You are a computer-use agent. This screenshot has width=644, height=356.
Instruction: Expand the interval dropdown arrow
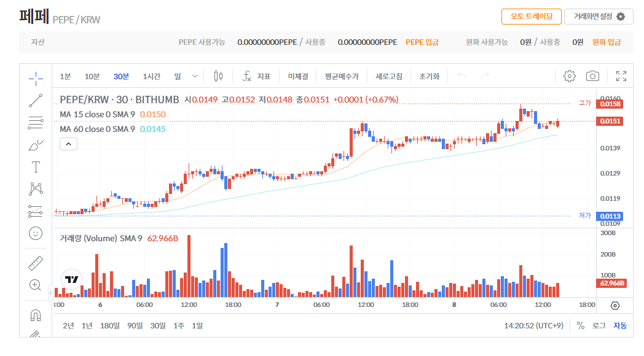(x=195, y=76)
